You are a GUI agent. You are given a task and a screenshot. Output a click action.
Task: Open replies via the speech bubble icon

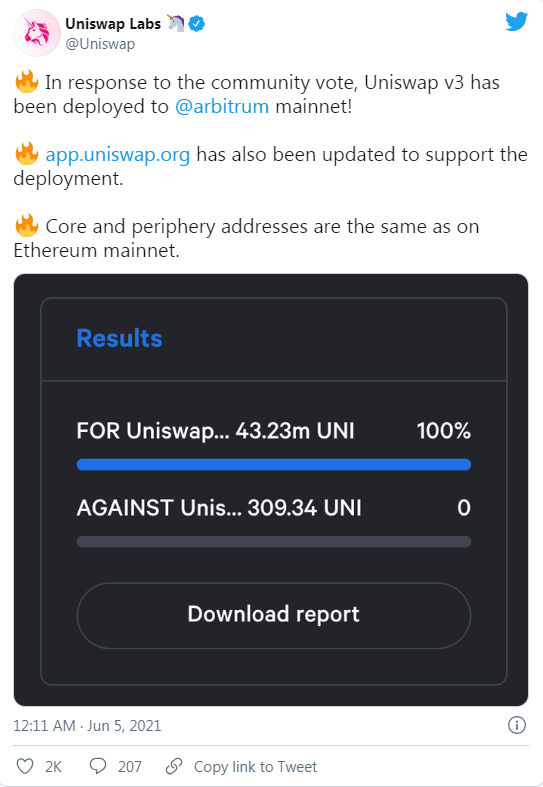click(x=98, y=766)
